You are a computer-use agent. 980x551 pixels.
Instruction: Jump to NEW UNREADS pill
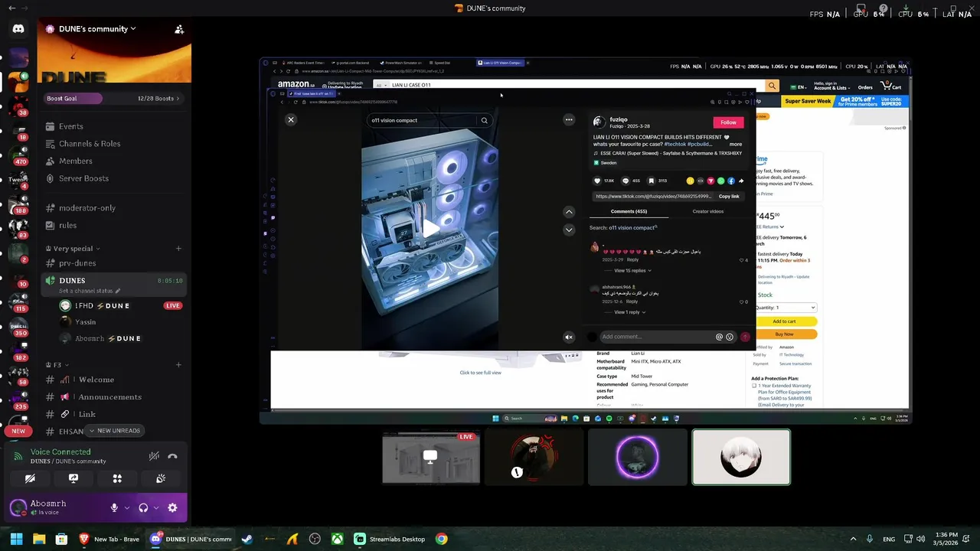(114, 431)
